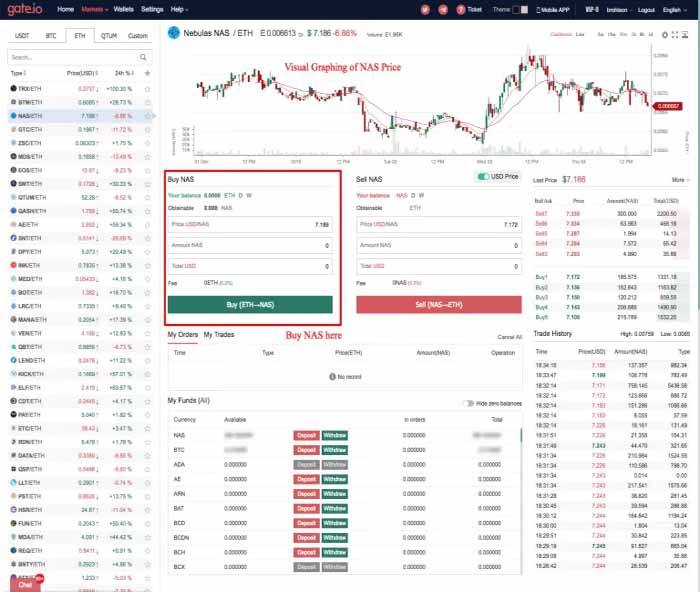The image size is (700, 592).
Task: Click the REQ/ETH coin icon
Action: pyautogui.click(x=13, y=550)
